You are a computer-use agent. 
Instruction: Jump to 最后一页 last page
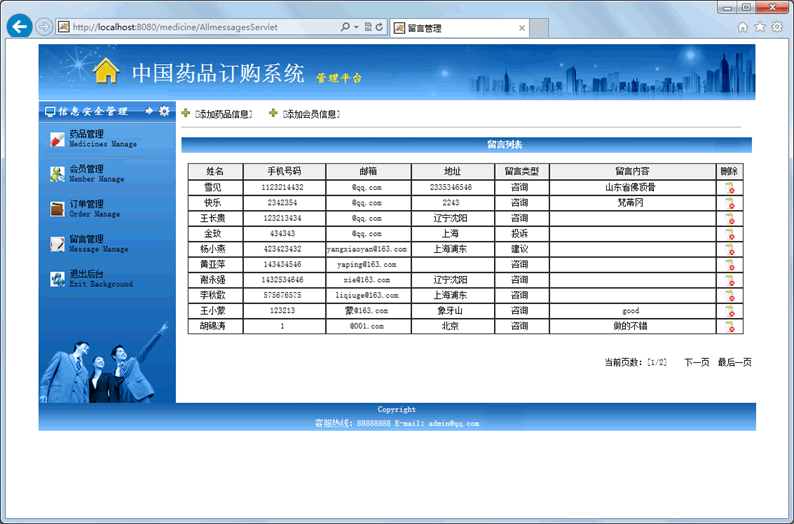point(734,362)
